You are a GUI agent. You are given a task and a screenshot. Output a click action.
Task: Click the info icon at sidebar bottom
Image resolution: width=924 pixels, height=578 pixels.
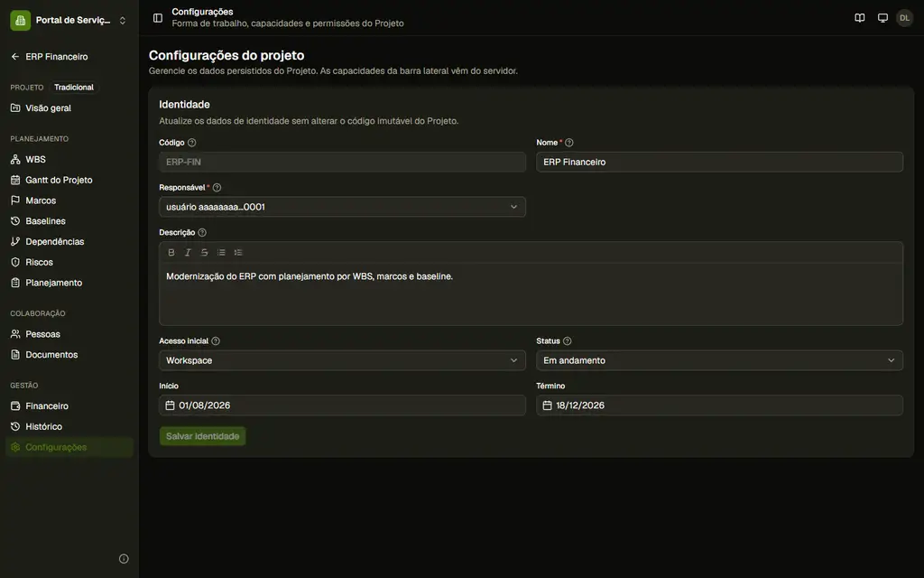click(124, 558)
